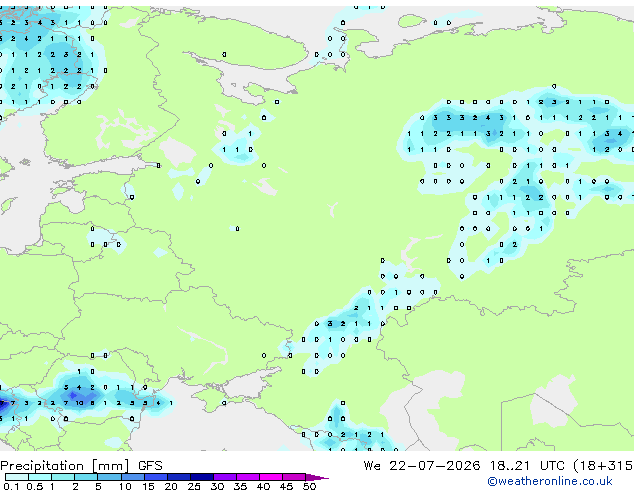This screenshot has height=490, width=634.
Task: Open the weatheronline.co.uk credit link
Action: tap(550, 481)
